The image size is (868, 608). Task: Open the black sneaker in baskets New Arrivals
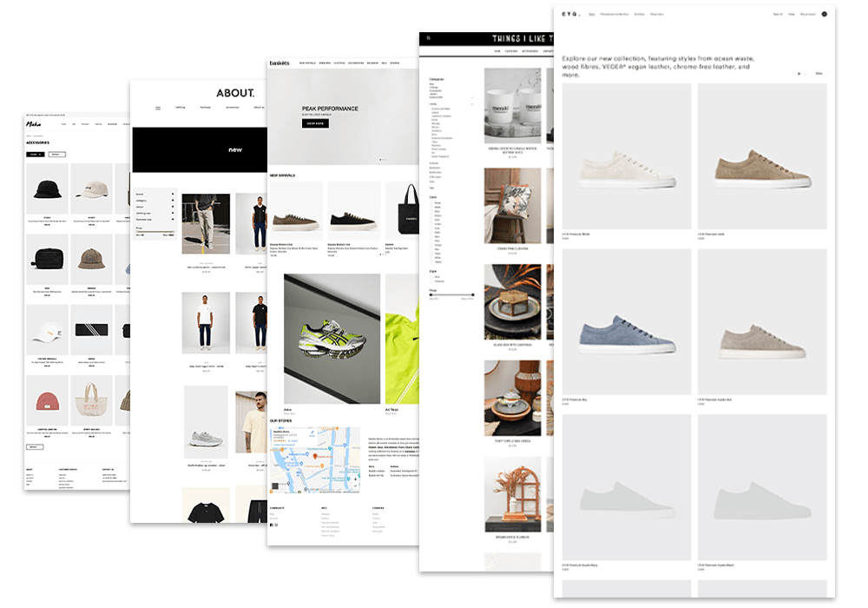tap(354, 211)
